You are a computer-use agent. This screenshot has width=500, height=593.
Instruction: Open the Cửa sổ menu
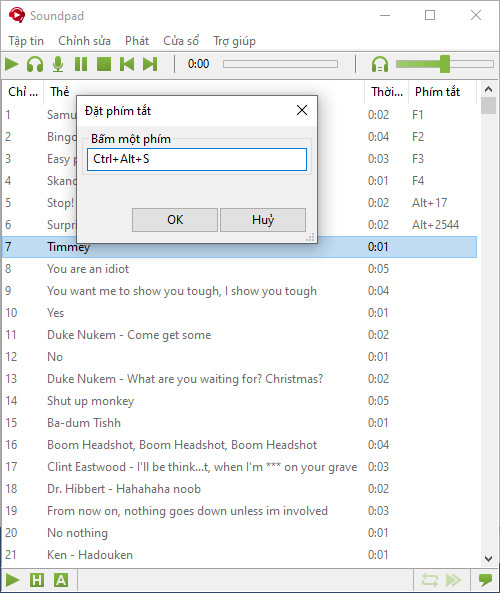coord(181,41)
